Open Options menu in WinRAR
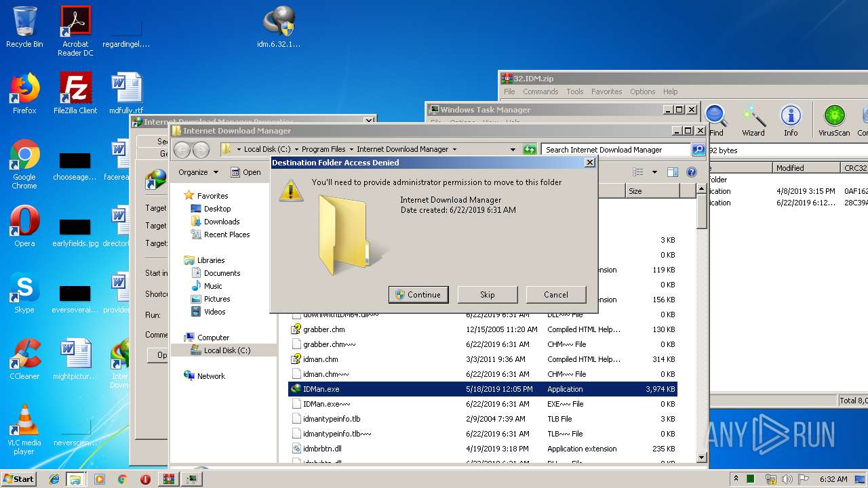 tap(642, 91)
